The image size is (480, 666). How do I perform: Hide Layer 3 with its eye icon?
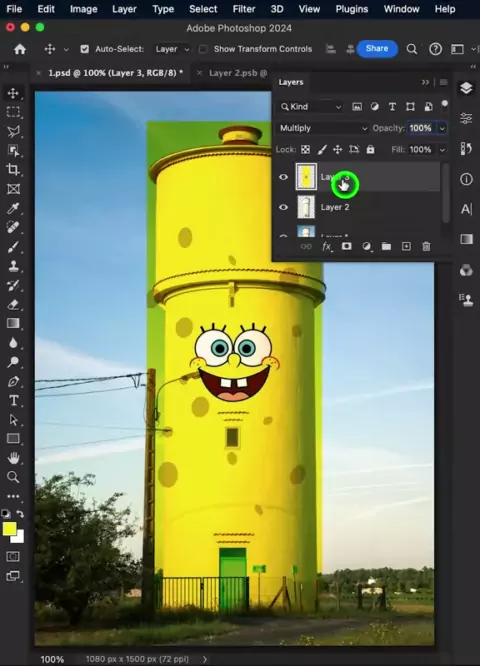pyautogui.click(x=283, y=177)
